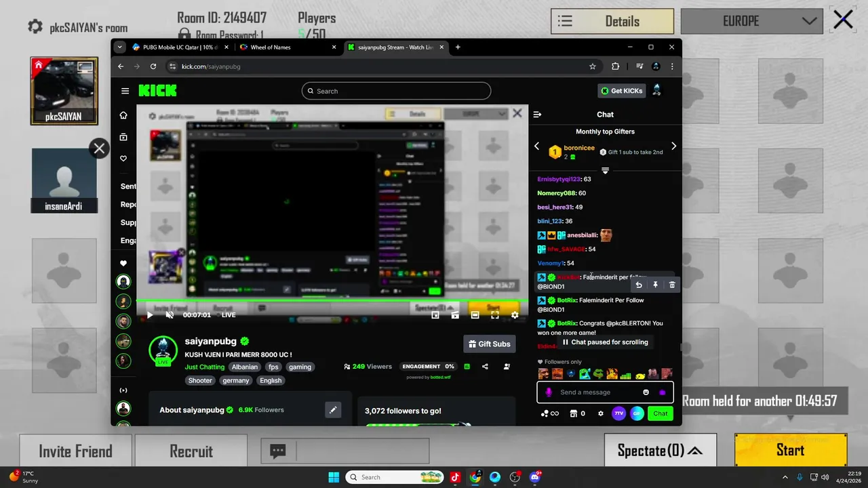The height and width of the screenshot is (488, 868).
Task: Open the Browse icon in Kick sidebar
Action: [123, 137]
